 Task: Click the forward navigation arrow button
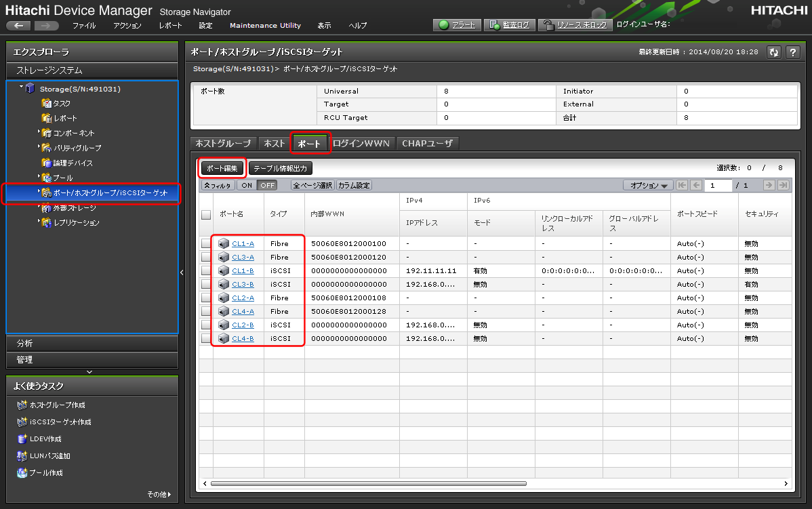[46, 25]
